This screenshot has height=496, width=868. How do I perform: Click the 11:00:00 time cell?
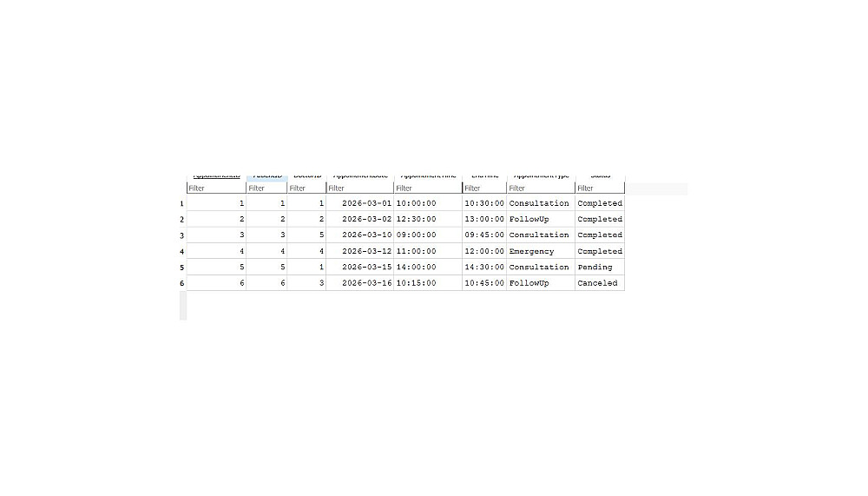428,251
